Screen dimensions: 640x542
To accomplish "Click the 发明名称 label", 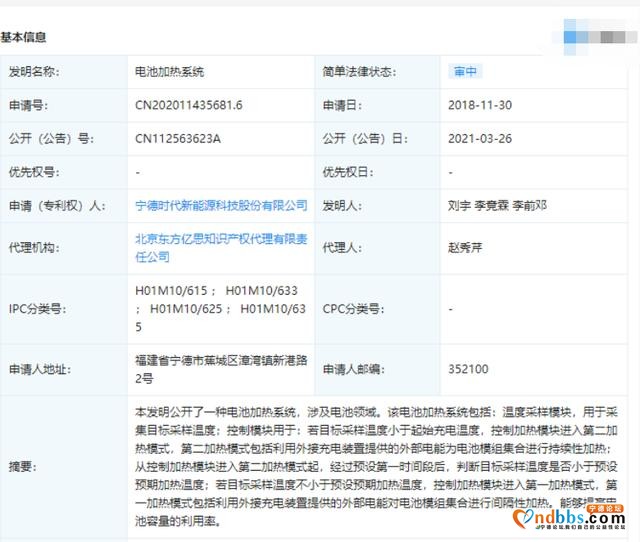I will [34, 72].
